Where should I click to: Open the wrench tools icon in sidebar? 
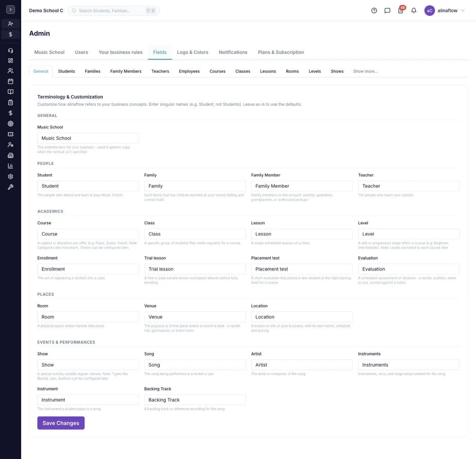(x=11, y=187)
